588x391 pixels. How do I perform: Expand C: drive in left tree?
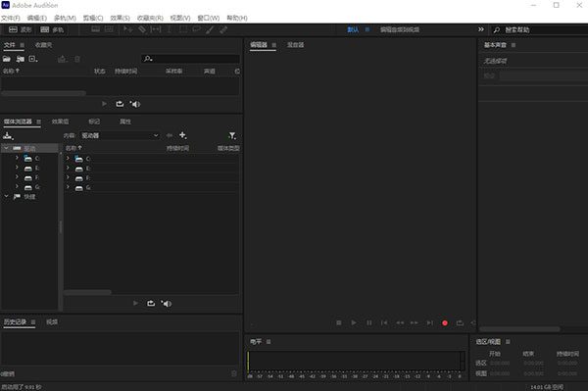tap(17, 158)
